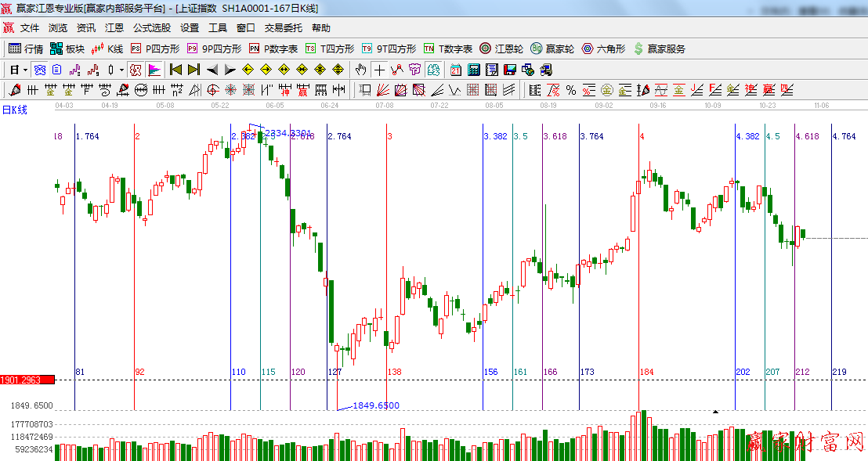Open the 交易委托 menu
This screenshot has width=868, height=461.
[283, 27]
